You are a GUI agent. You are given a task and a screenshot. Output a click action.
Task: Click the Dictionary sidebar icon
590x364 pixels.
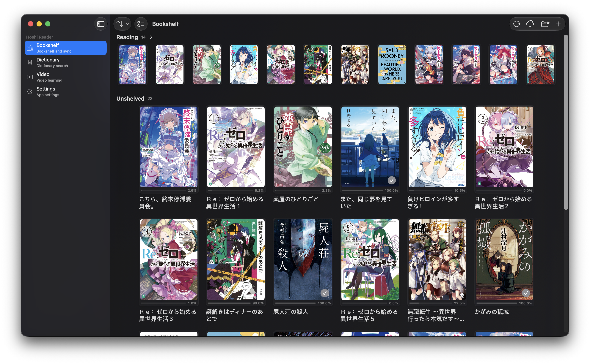click(x=30, y=63)
